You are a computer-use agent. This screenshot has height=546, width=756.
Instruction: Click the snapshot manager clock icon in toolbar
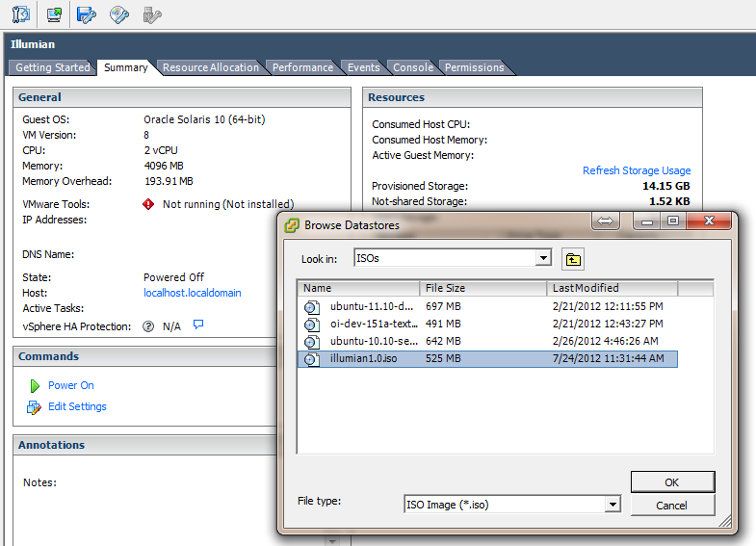(x=21, y=14)
